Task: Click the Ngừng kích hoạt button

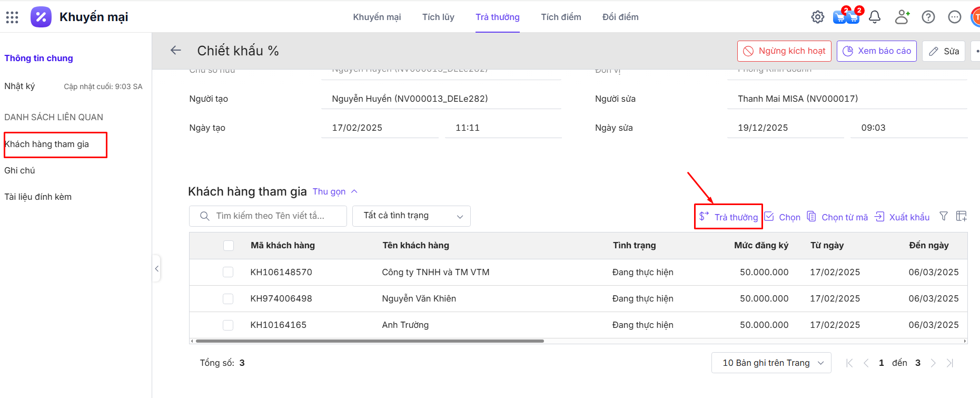Action: [x=784, y=51]
